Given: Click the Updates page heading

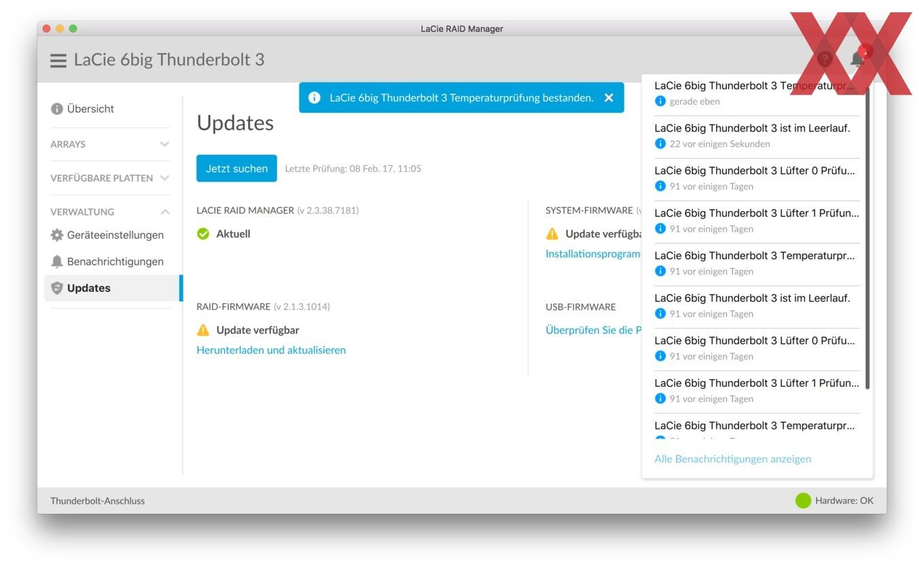Looking at the screenshot, I should pos(235,123).
